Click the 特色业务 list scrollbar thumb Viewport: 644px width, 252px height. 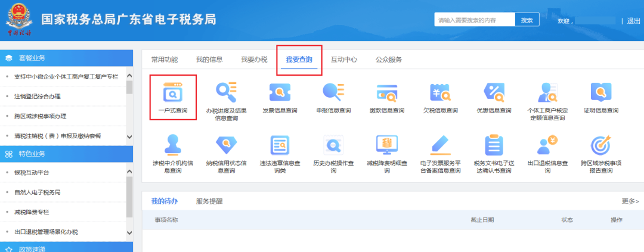129,197
